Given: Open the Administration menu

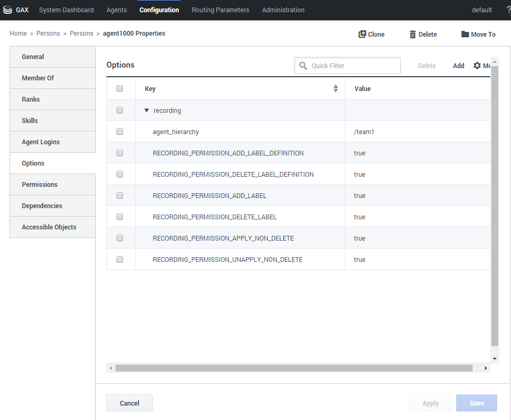Looking at the screenshot, I should point(283,10).
